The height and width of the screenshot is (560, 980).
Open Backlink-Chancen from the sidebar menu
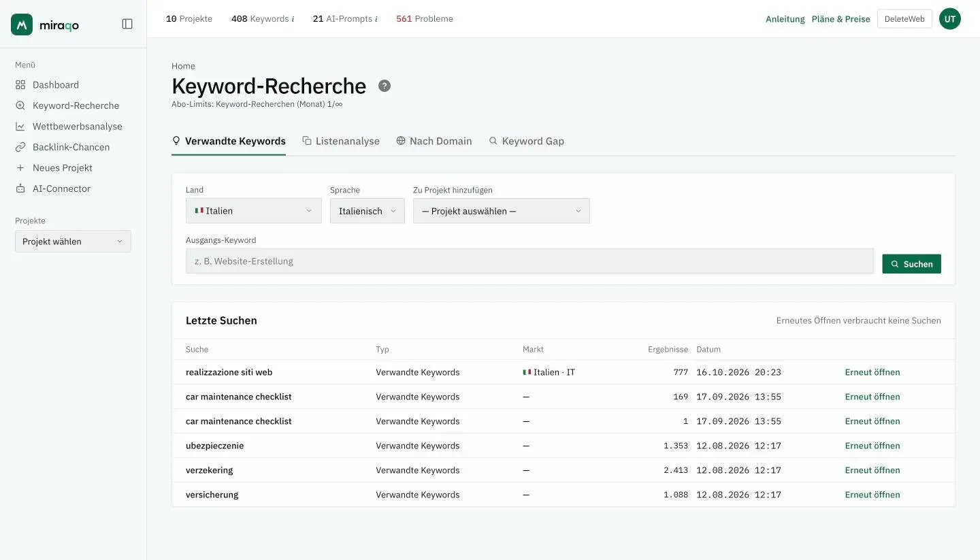tap(73, 147)
